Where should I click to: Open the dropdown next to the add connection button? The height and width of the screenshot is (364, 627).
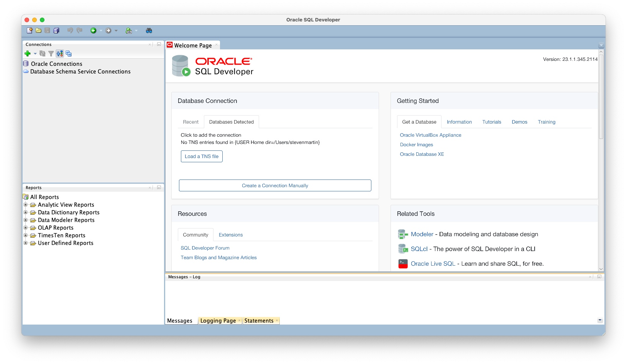point(34,54)
